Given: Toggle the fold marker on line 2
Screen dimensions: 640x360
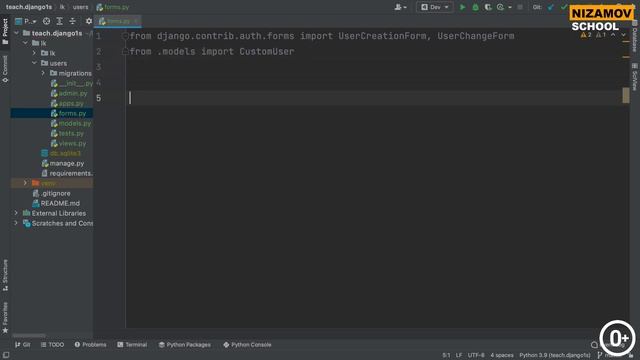Looking at the screenshot, I should (125, 51).
